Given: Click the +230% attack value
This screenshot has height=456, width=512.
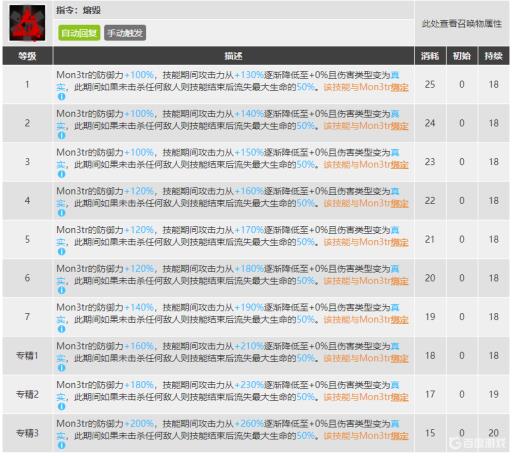Looking at the screenshot, I should 249,385.
